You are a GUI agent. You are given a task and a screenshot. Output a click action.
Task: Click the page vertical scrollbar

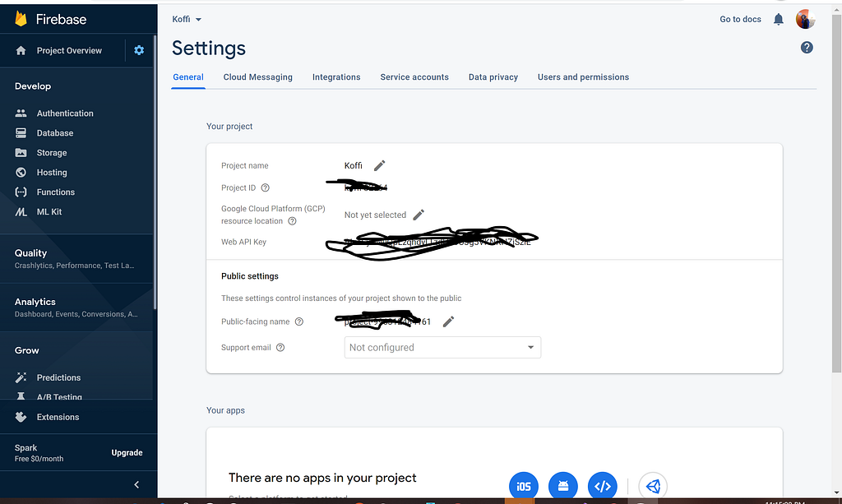click(x=836, y=193)
